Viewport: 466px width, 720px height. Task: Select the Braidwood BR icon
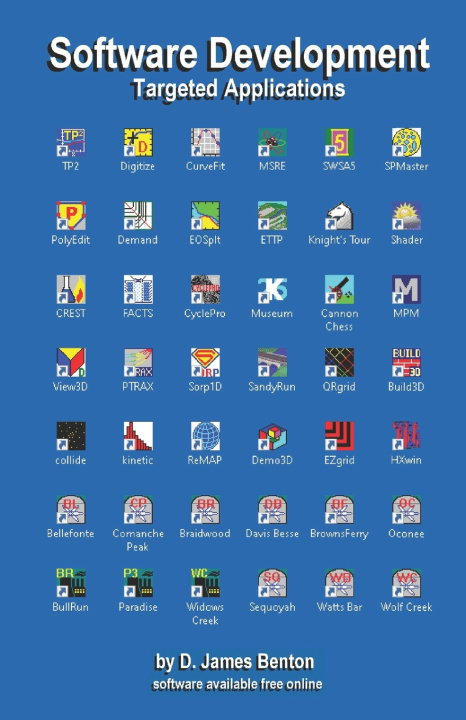coord(205,510)
